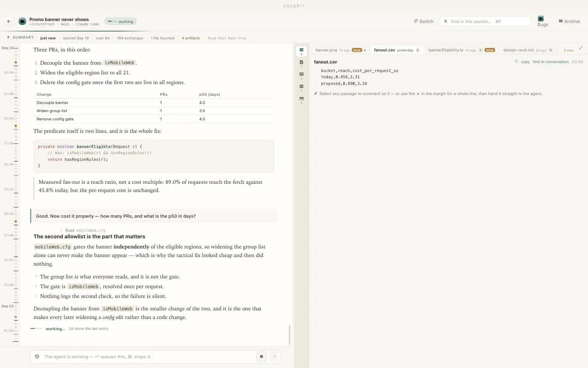Click the user message about costing PRs
This screenshot has height=368, width=588.
point(154,216)
